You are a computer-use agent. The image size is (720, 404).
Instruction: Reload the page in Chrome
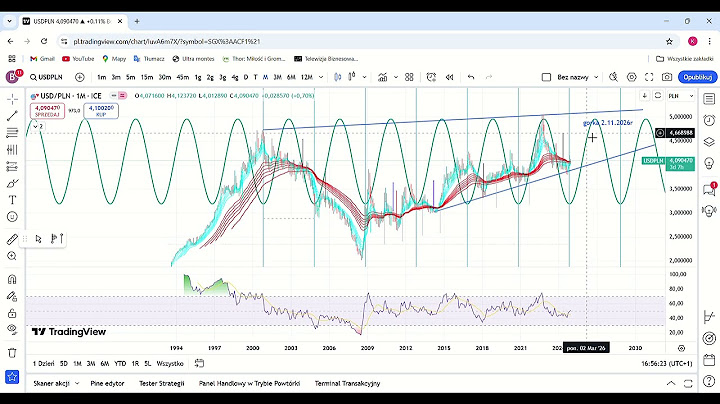point(44,41)
